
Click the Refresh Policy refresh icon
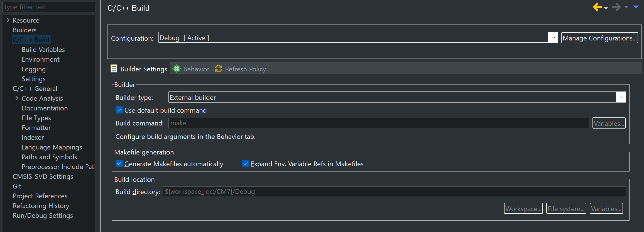tap(218, 69)
